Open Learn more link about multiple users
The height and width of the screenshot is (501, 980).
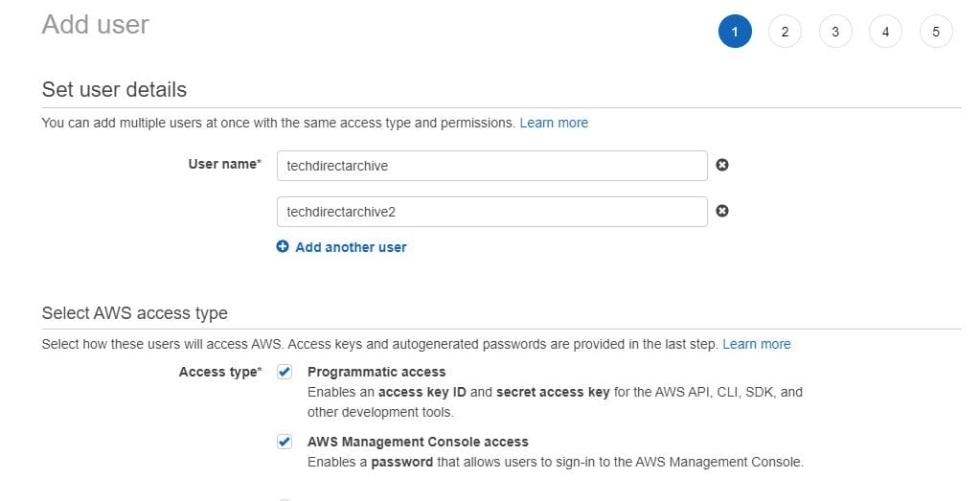[554, 123]
